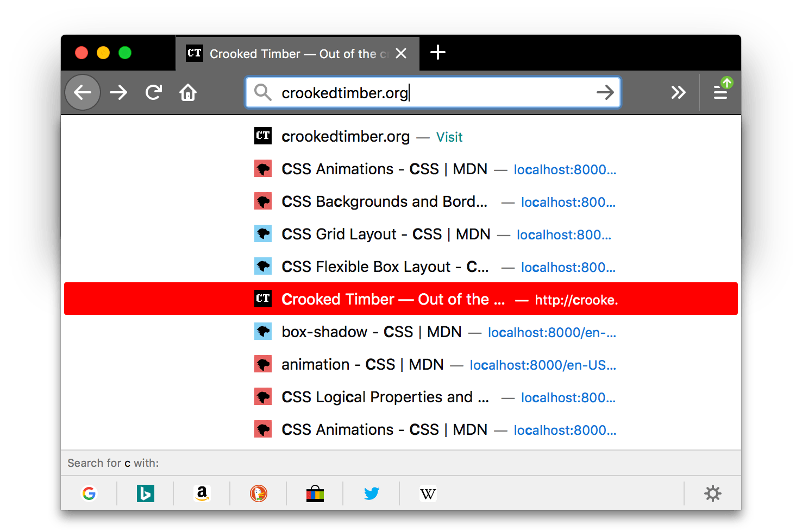Click the "Search for c with:" label

click(113, 463)
